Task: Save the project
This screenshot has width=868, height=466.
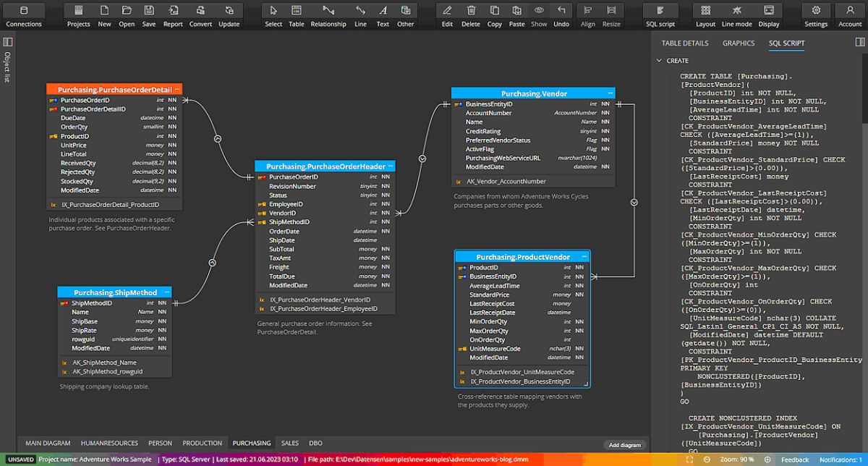Action: click(148, 15)
